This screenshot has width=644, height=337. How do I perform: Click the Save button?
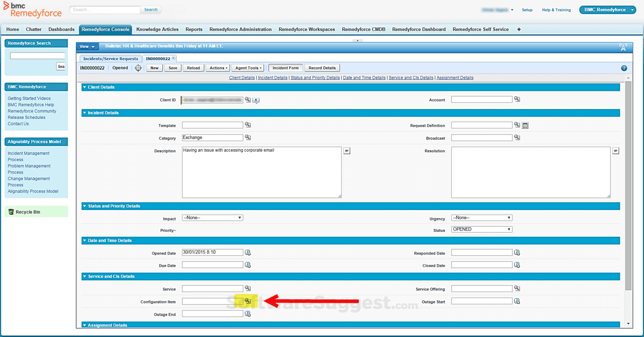(x=173, y=68)
